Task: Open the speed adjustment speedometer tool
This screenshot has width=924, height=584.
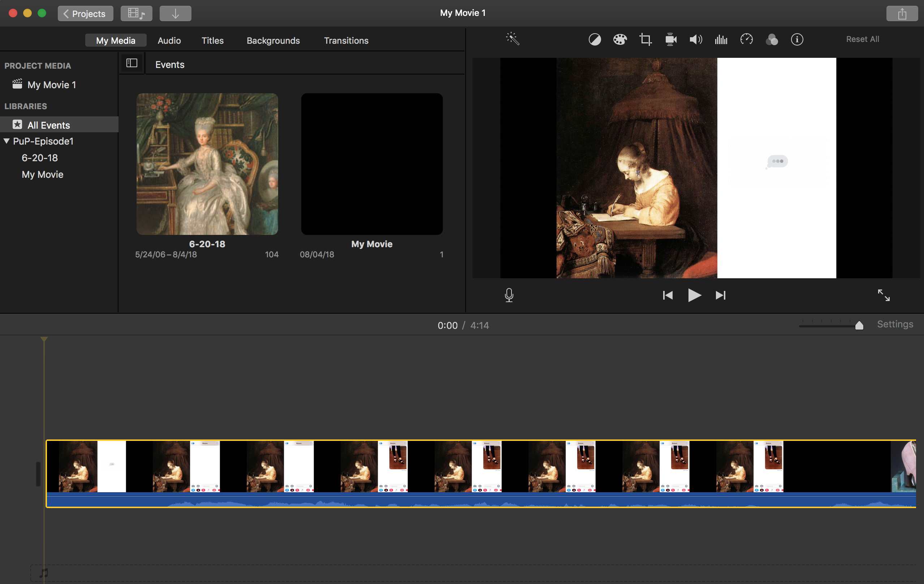Action: point(746,39)
